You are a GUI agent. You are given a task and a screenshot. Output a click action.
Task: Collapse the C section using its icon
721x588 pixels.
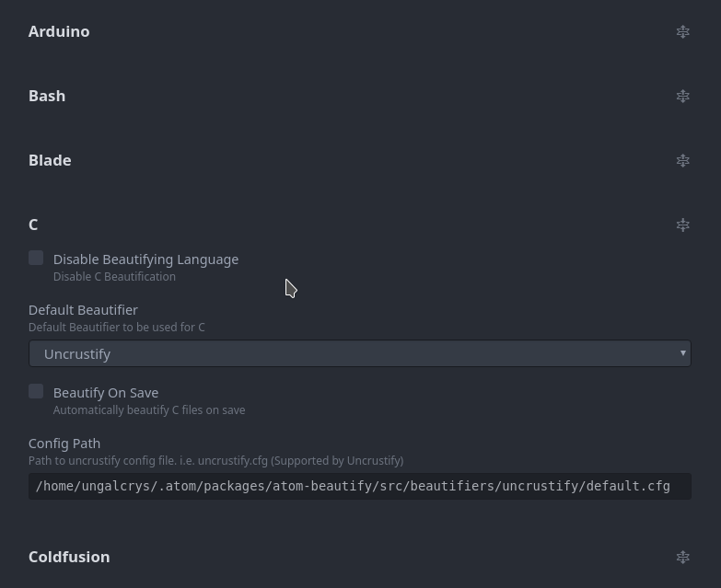coord(682,225)
